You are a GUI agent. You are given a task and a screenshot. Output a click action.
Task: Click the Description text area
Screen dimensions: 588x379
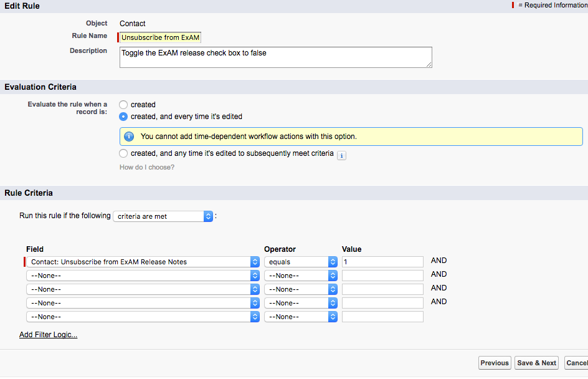tap(275, 57)
